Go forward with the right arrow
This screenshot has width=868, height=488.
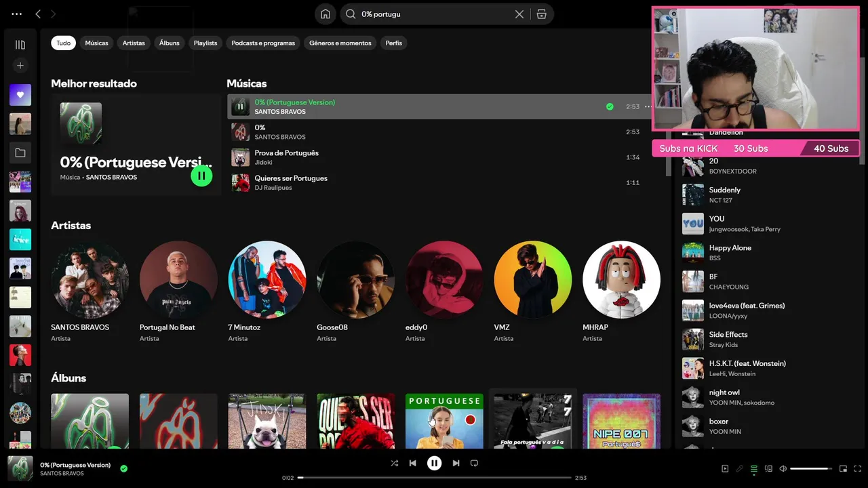(x=54, y=14)
